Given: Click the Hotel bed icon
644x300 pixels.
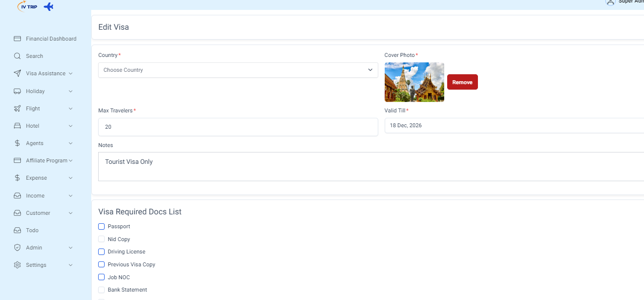Looking at the screenshot, I should (x=17, y=126).
